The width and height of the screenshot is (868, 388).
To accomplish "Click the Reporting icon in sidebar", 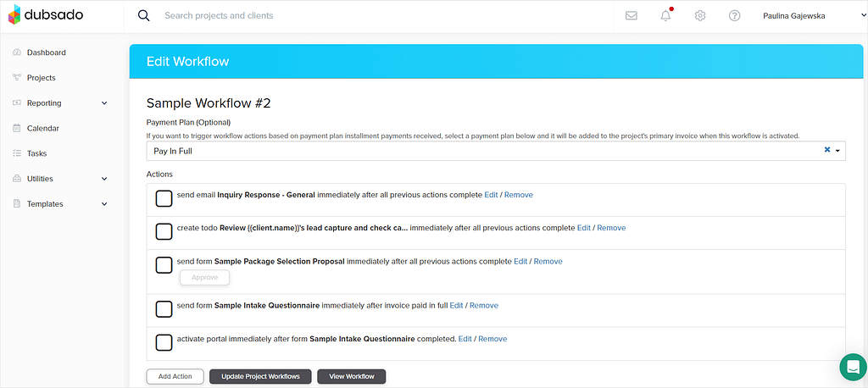I will click(17, 103).
